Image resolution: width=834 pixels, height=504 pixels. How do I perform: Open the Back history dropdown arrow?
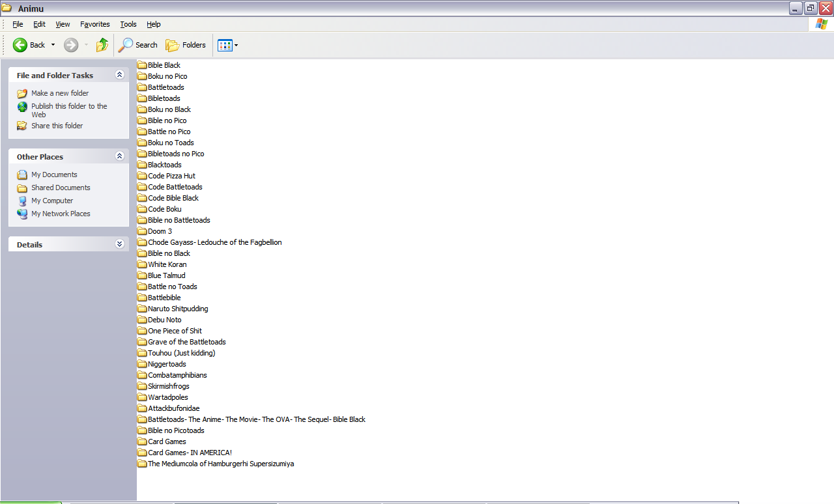[53, 45]
